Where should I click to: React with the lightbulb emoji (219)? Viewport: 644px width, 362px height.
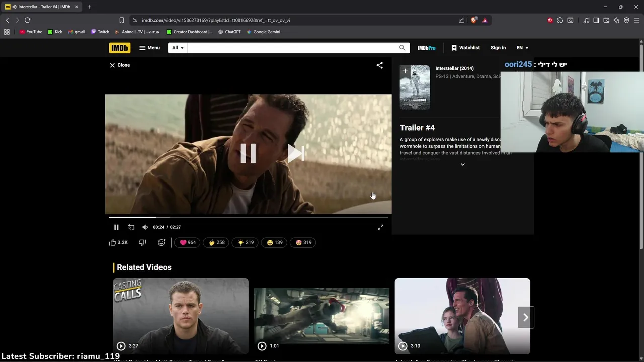(x=246, y=242)
